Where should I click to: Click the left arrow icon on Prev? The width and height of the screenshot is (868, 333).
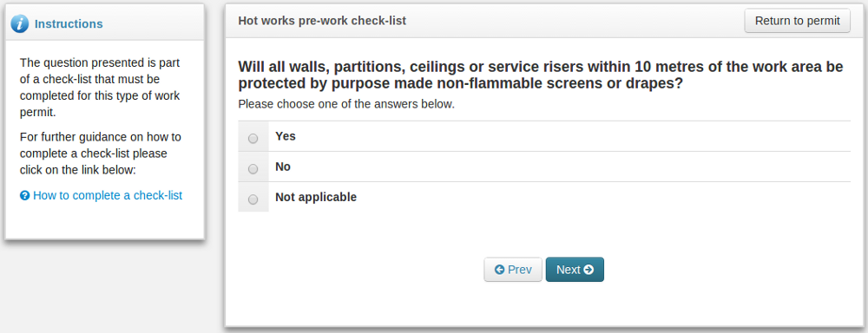point(499,270)
